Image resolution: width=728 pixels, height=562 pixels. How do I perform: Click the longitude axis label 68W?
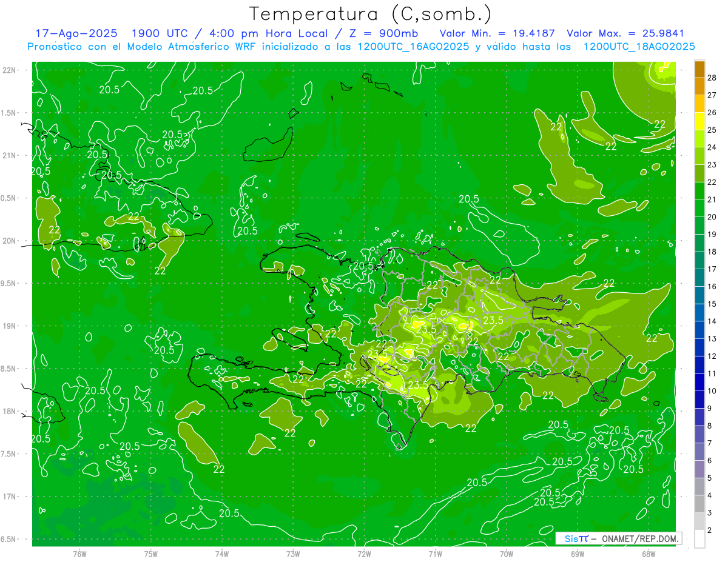649,554
